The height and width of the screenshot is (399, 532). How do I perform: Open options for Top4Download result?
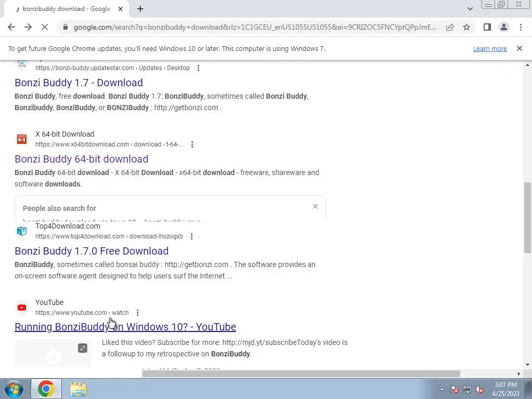[192, 236]
